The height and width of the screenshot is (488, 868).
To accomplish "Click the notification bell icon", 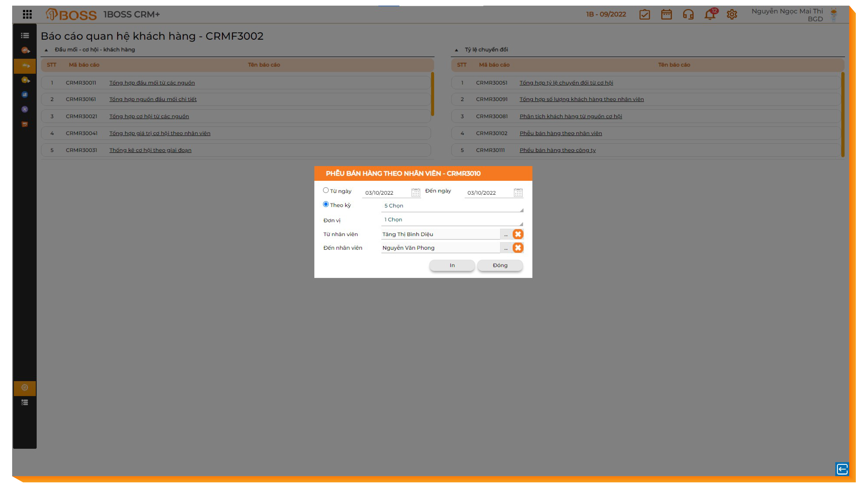I will [x=710, y=15].
